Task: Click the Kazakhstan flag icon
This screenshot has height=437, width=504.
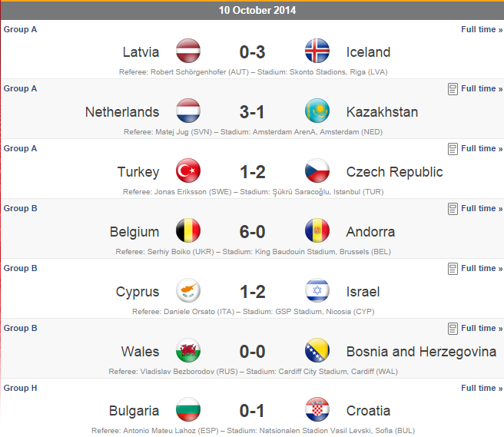Action: (317, 111)
